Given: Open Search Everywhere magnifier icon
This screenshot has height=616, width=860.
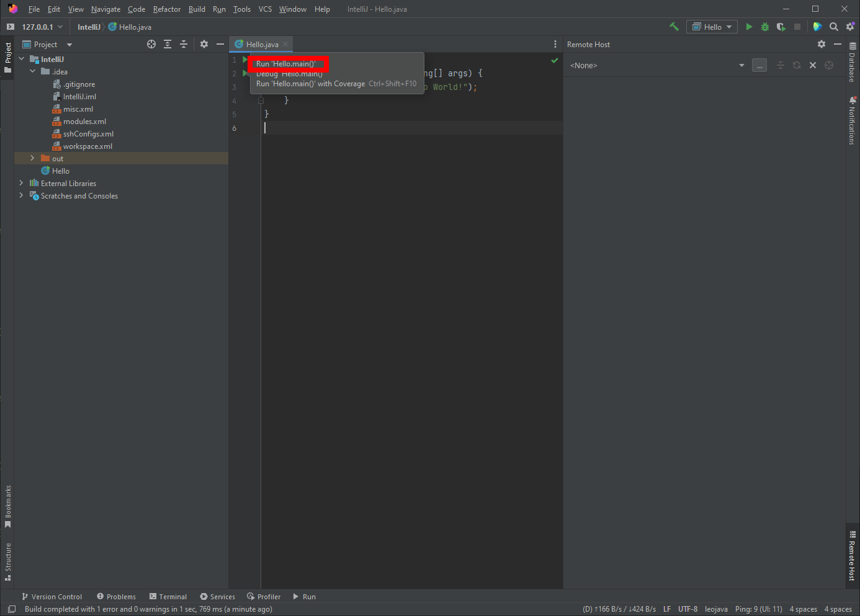Looking at the screenshot, I should pos(833,27).
